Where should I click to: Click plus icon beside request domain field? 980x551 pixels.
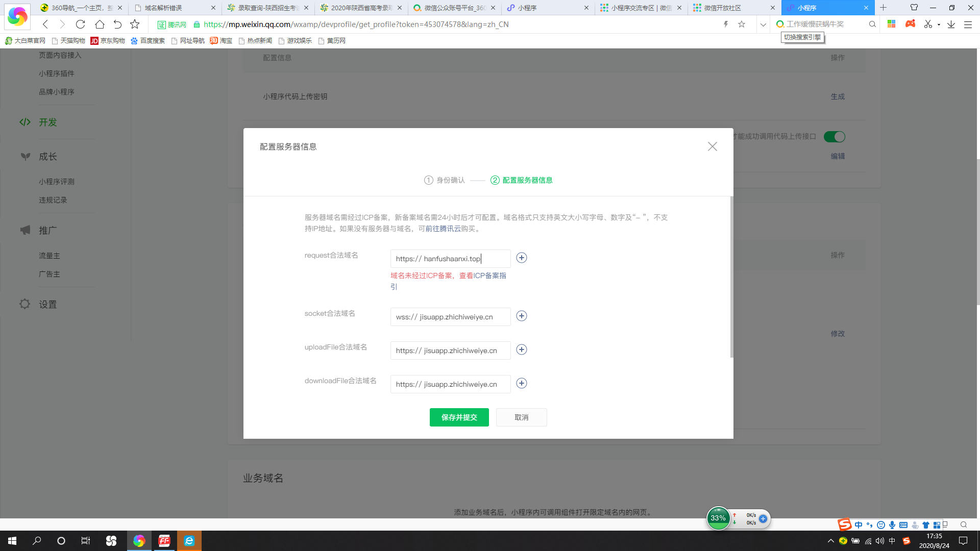coord(521,258)
